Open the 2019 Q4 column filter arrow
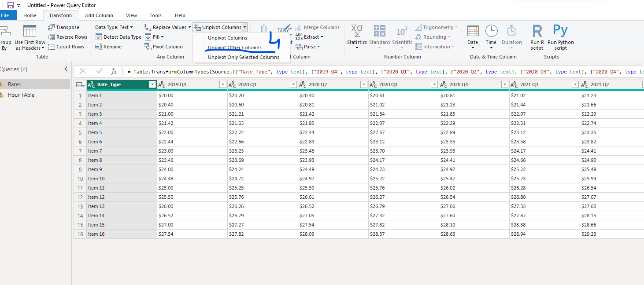644x285 pixels. pos(223,84)
